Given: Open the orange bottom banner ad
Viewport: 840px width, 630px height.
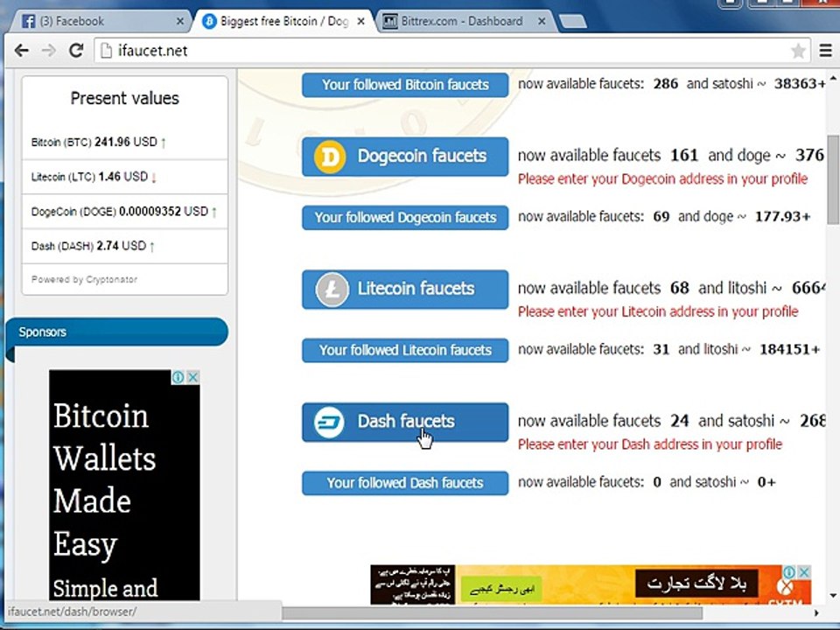Looking at the screenshot, I should pos(591,584).
